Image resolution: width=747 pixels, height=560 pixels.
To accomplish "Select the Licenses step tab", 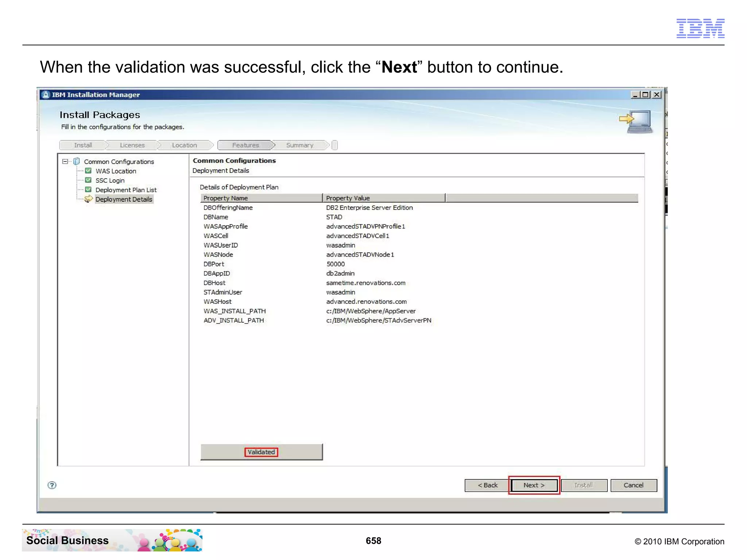I will [x=132, y=145].
